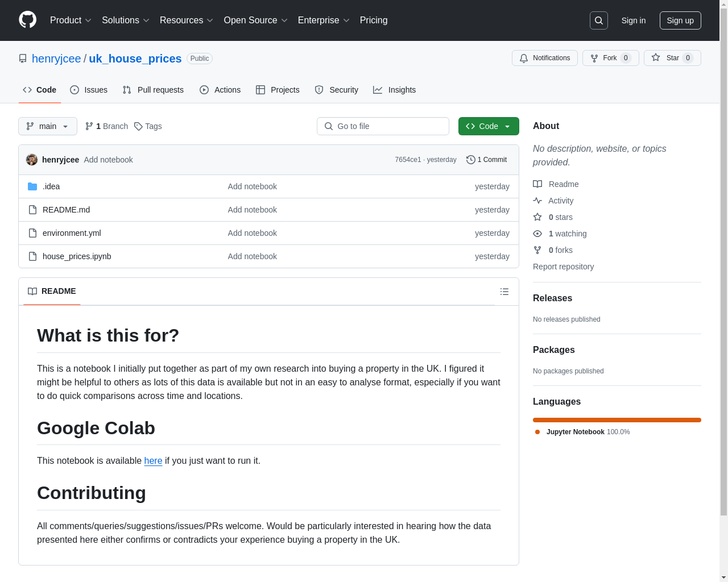Click the Sign up button
Viewport: 728px width, 582px height.
(x=680, y=20)
